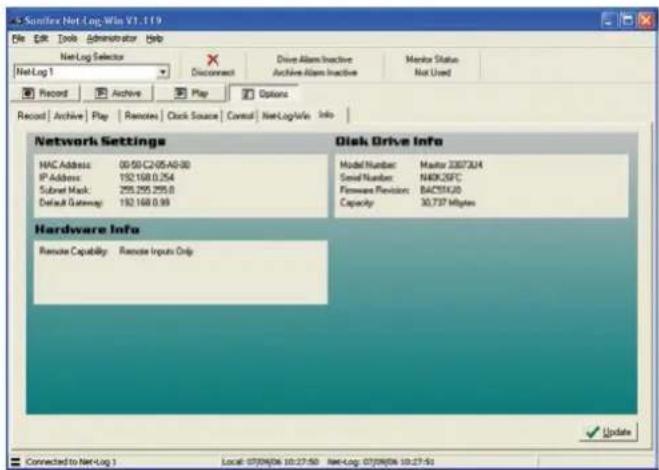Open the Edit menu
This screenshot has height=470, width=659.
pos(41,39)
